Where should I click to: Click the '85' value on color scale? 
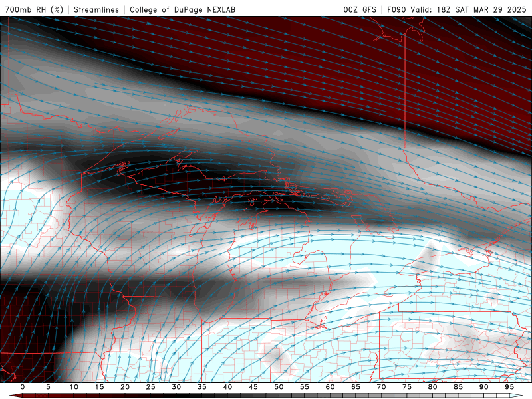click(x=458, y=387)
